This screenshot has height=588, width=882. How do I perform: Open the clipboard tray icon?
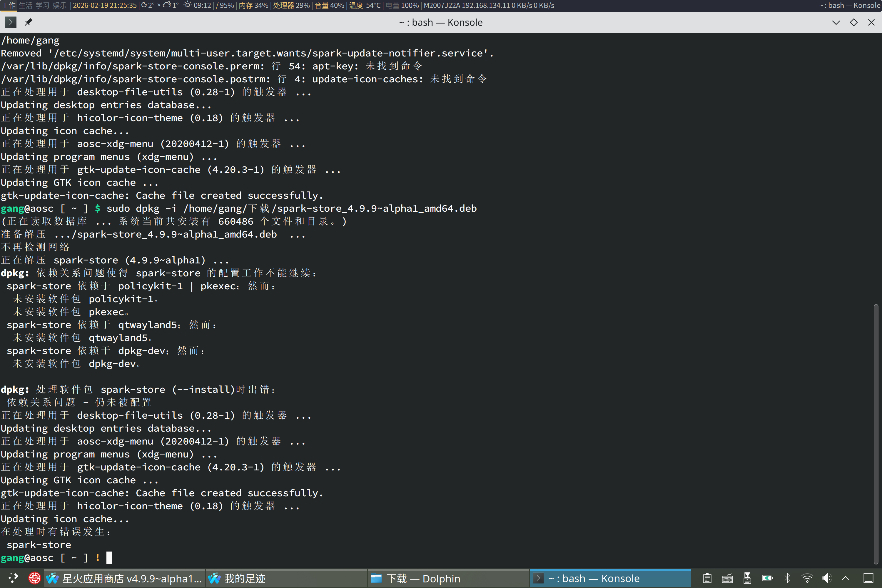pos(707,578)
